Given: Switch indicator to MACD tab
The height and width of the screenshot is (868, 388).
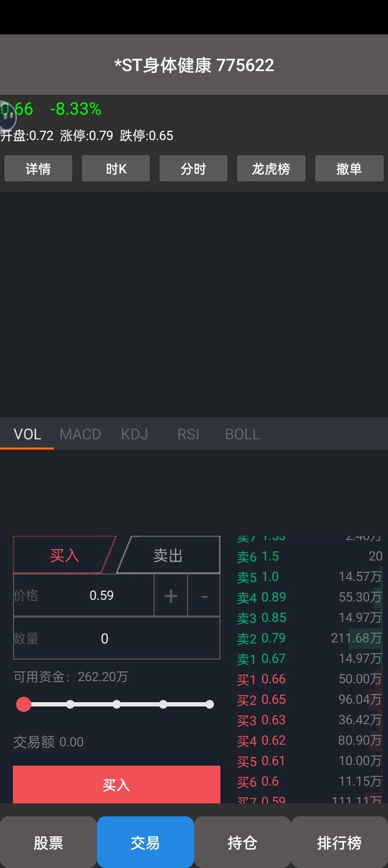Looking at the screenshot, I should [x=80, y=434].
